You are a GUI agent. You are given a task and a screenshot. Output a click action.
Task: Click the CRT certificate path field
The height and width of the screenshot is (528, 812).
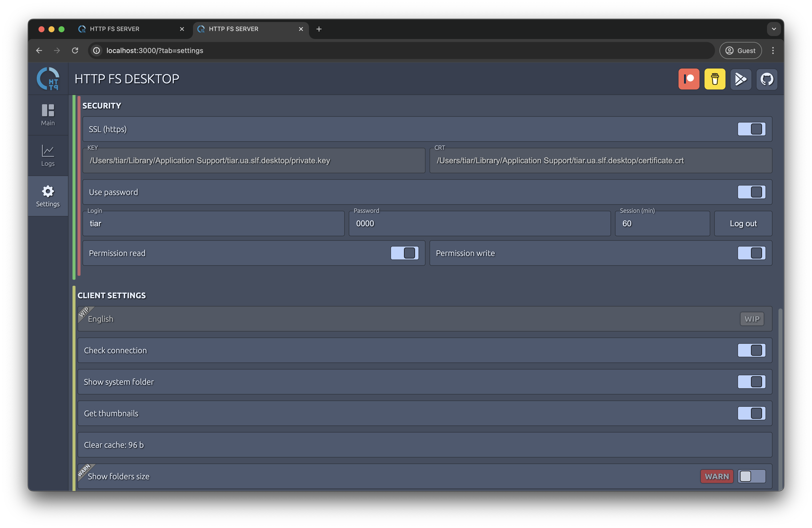tap(601, 161)
